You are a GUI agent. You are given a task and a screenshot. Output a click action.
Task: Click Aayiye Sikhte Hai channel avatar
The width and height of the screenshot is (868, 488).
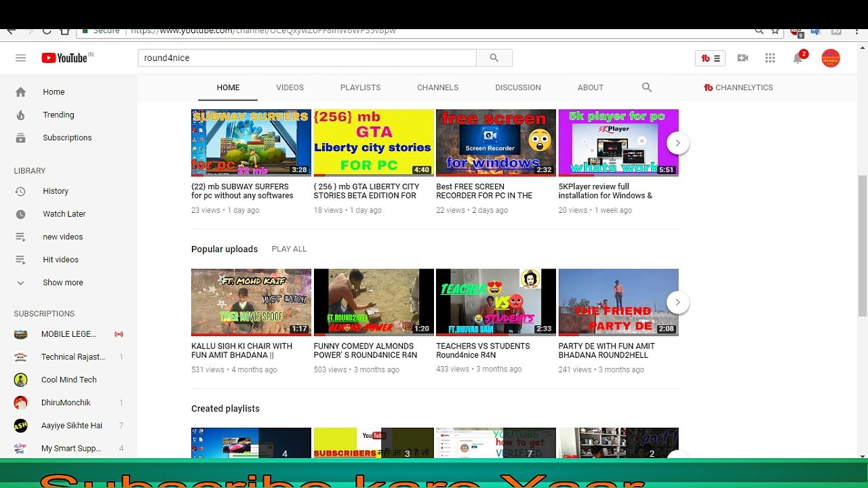click(x=20, y=426)
